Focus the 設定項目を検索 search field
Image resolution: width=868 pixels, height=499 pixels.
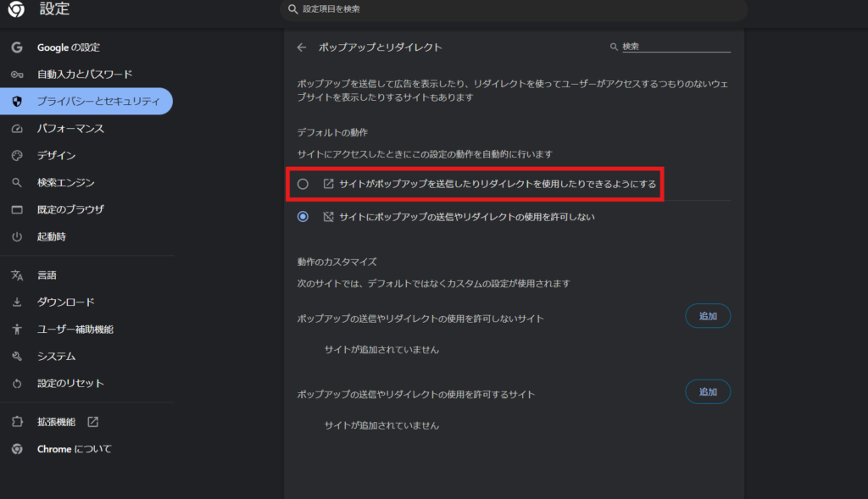pos(514,9)
